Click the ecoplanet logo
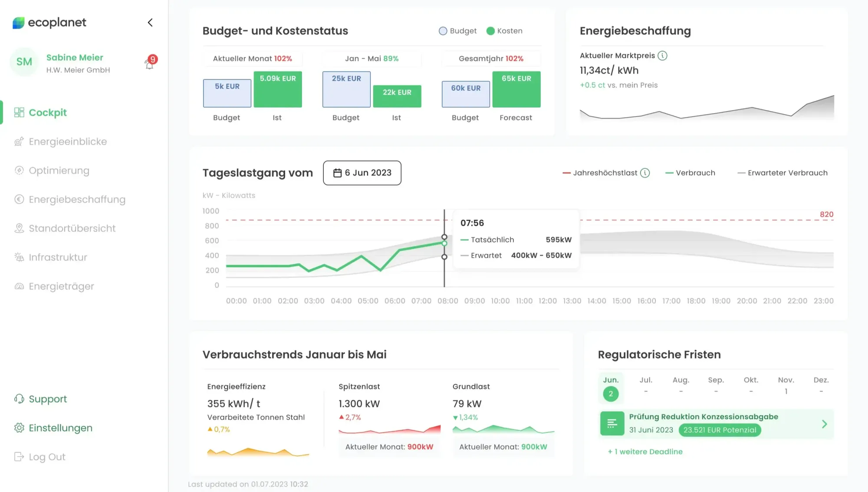The height and width of the screenshot is (492, 868). [49, 23]
